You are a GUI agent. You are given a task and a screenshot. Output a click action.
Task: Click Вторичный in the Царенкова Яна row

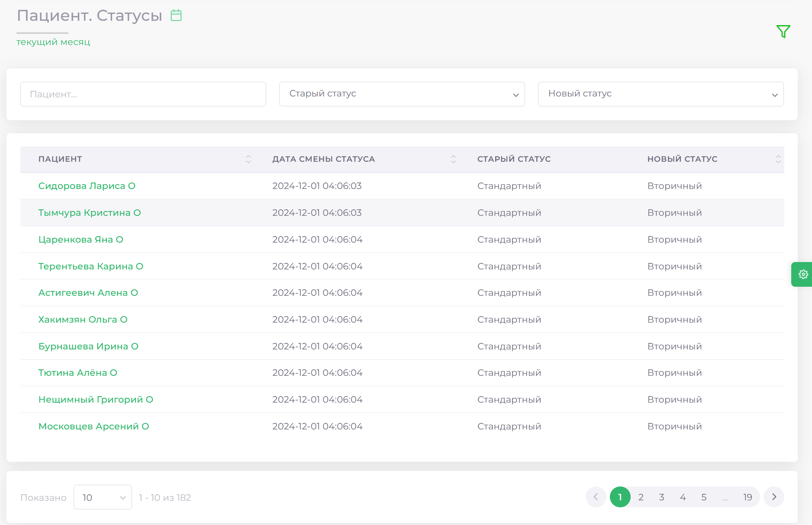(x=675, y=240)
